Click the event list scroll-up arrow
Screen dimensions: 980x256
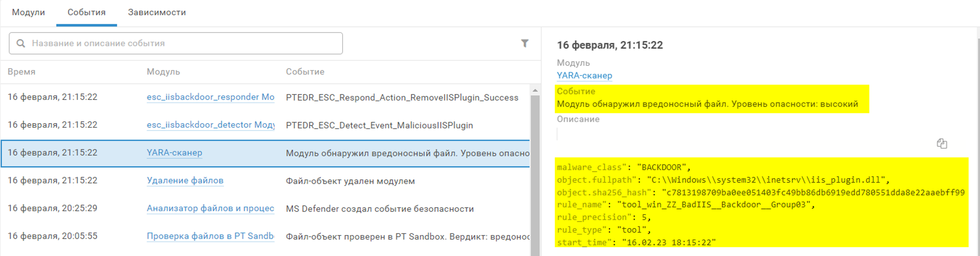coord(535,91)
